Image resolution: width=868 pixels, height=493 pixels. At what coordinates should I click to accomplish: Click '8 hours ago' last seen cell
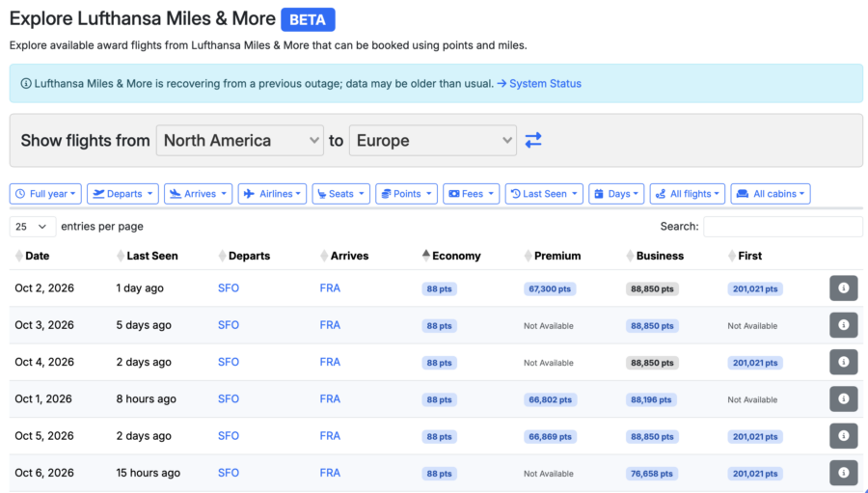coord(147,398)
